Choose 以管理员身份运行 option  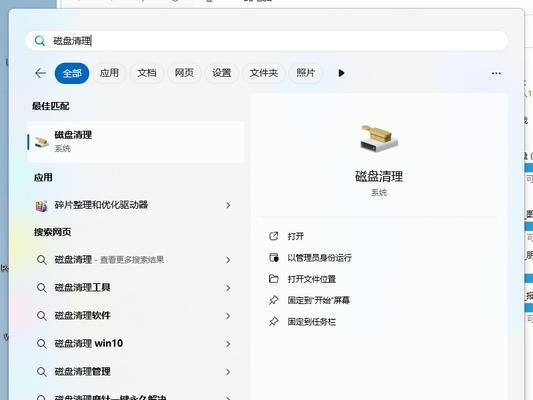pyautogui.click(x=319, y=258)
